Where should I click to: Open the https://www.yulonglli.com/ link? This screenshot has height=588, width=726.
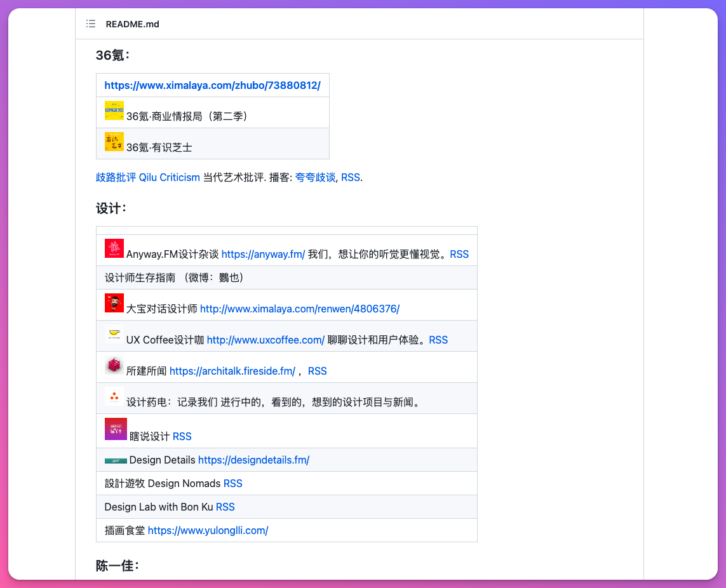tap(208, 531)
